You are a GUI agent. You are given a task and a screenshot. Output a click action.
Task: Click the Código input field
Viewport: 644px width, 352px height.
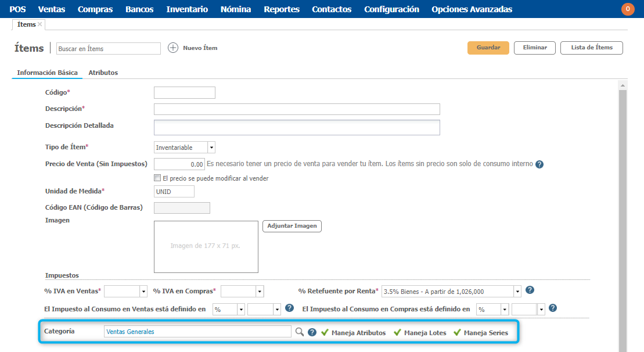tap(184, 92)
